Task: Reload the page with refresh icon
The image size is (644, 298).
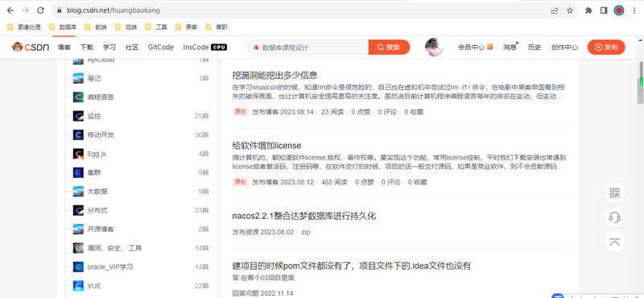Action: [40, 10]
